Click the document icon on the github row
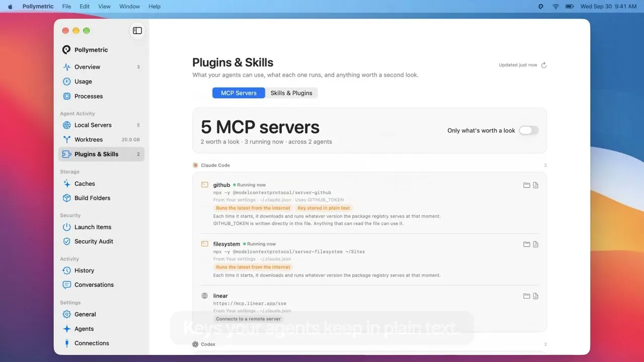644x362 pixels. pos(536,185)
